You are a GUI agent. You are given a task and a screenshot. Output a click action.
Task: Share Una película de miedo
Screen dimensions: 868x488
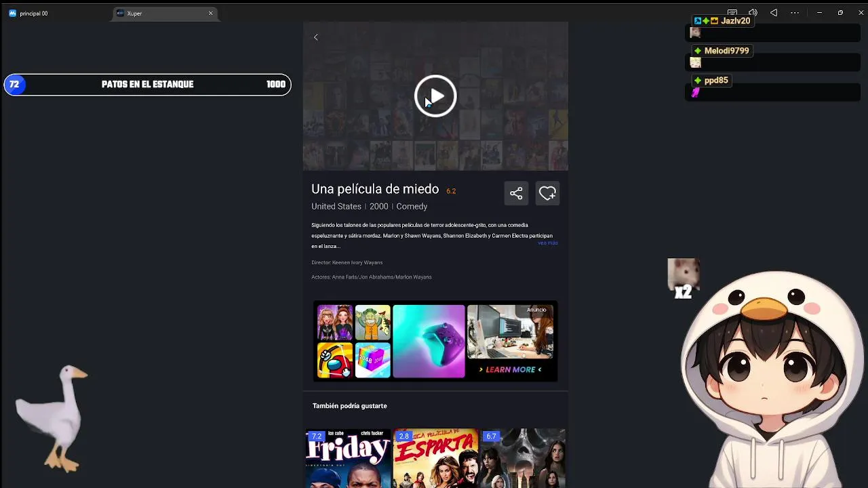tap(516, 194)
